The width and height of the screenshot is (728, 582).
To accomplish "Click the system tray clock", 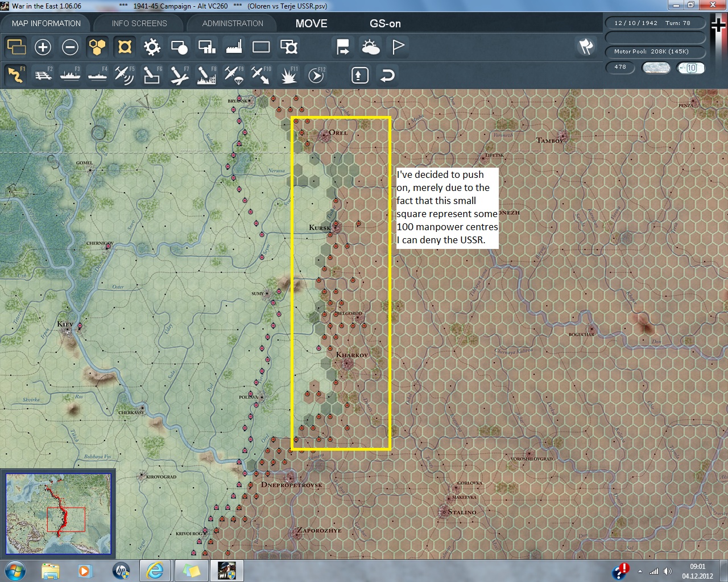I will (697, 571).
